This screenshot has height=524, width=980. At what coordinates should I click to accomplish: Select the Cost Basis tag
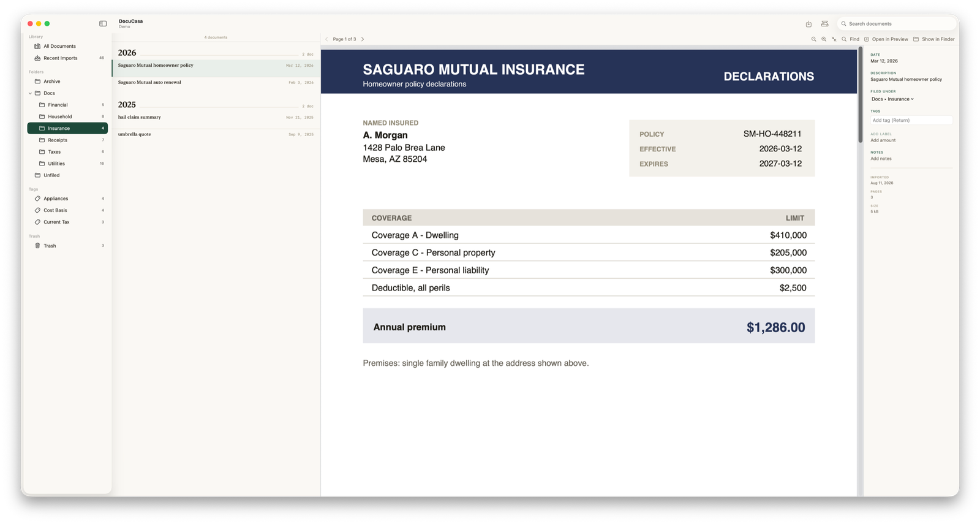coord(67,210)
